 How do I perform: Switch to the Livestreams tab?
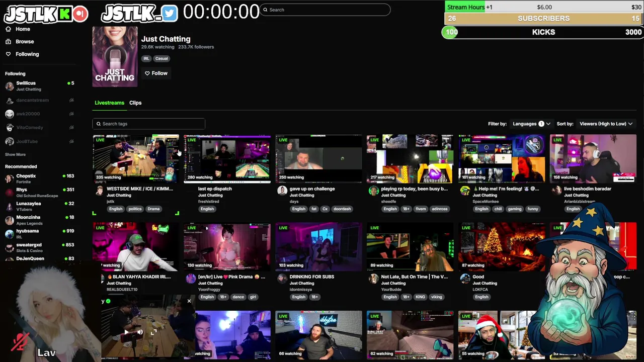click(109, 103)
